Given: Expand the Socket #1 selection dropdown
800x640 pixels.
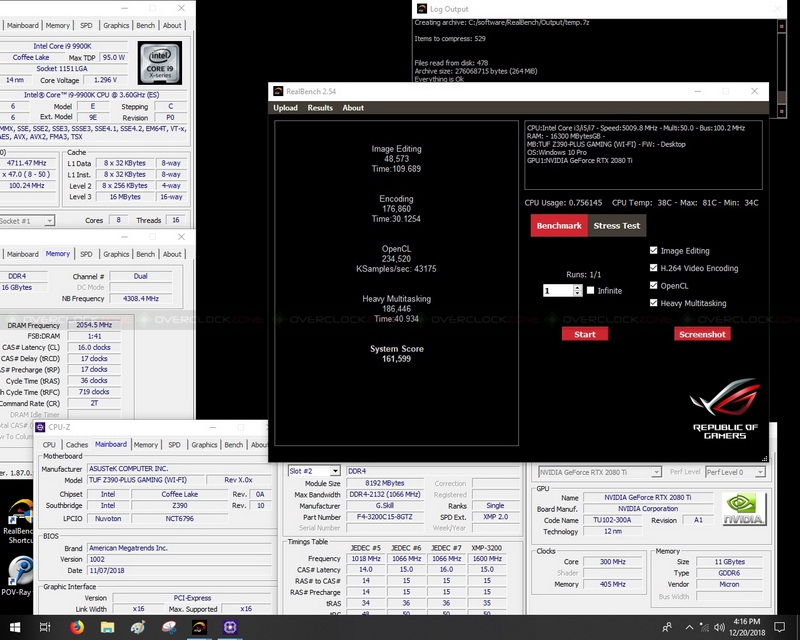Looking at the screenshot, I should (x=49, y=220).
